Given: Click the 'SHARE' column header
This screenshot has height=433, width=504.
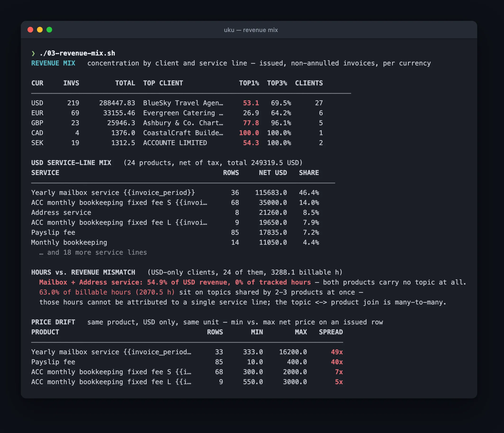Looking at the screenshot, I should [x=309, y=173].
